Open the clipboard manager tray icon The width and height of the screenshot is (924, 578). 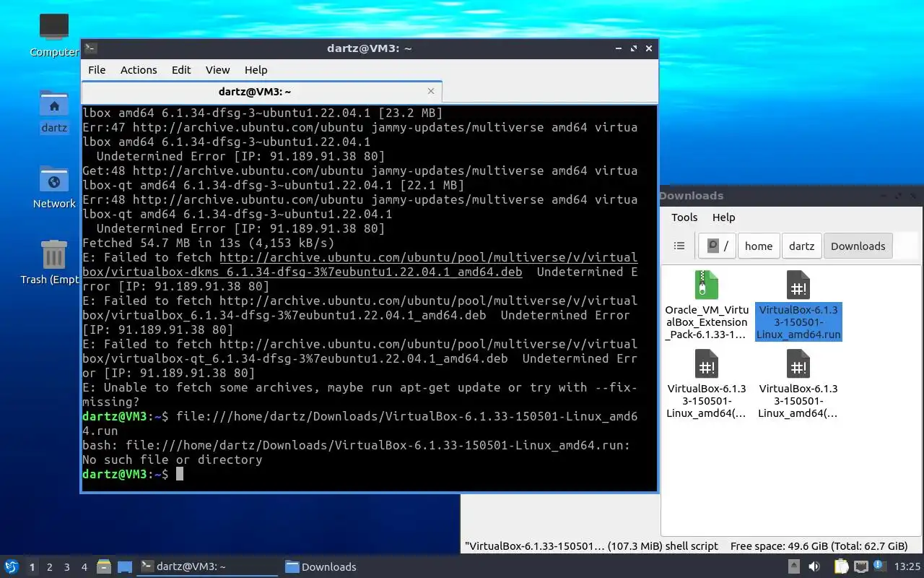[842, 566]
